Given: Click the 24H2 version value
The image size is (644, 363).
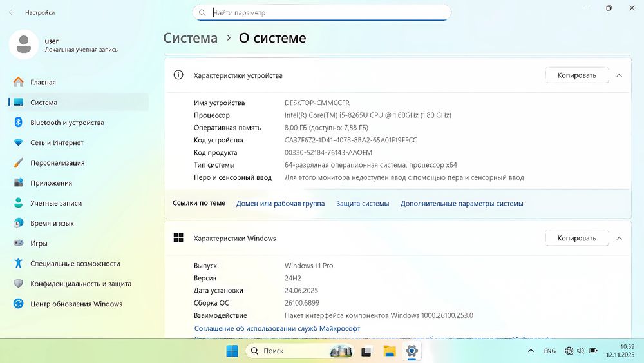Looking at the screenshot, I should tap(293, 278).
